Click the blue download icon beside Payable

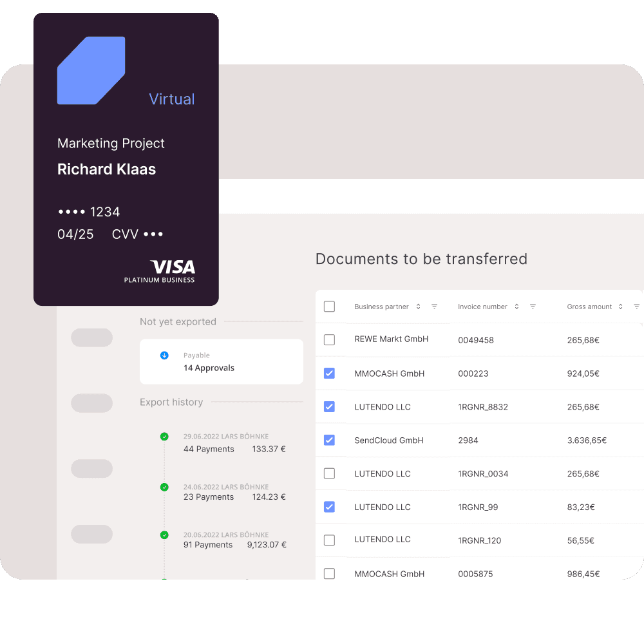pos(164,355)
